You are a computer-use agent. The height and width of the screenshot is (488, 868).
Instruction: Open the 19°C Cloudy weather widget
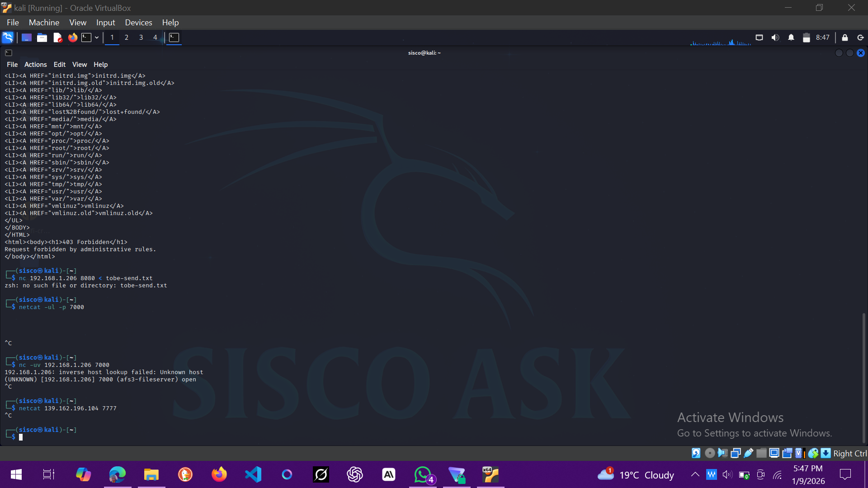[636, 474]
